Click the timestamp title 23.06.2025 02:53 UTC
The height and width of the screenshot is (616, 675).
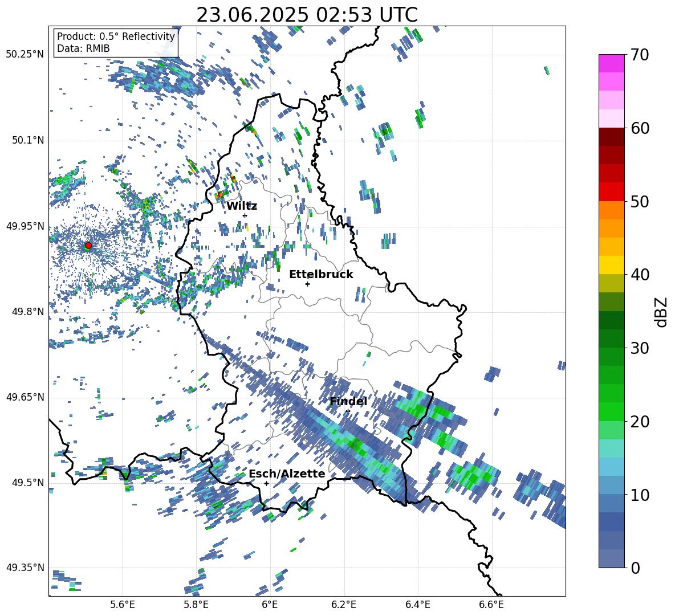(x=307, y=15)
